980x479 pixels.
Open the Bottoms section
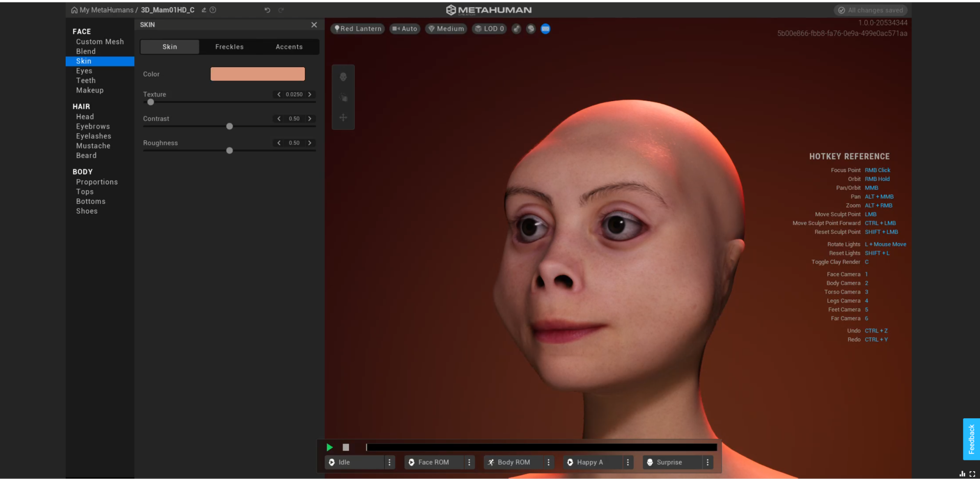(x=91, y=202)
